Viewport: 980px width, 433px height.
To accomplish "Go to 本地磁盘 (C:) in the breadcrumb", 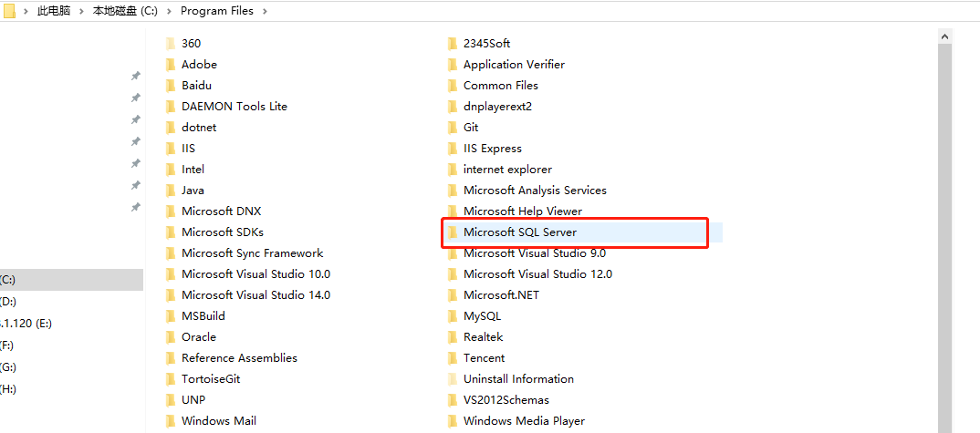I will tap(126, 11).
